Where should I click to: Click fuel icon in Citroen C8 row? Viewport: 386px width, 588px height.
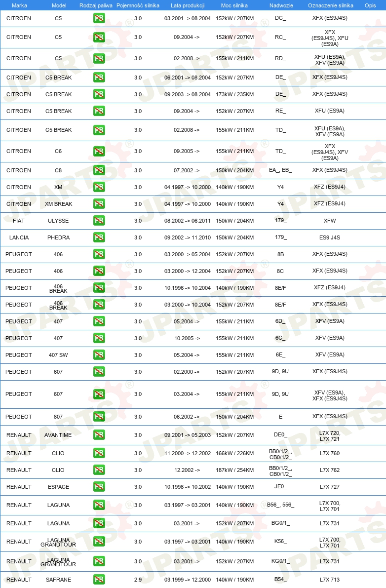[x=99, y=170]
